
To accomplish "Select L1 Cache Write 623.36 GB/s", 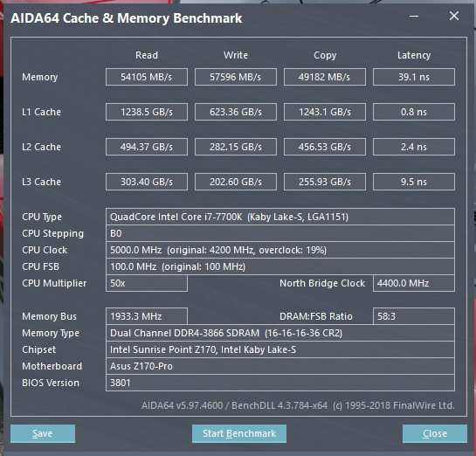I will click(236, 112).
